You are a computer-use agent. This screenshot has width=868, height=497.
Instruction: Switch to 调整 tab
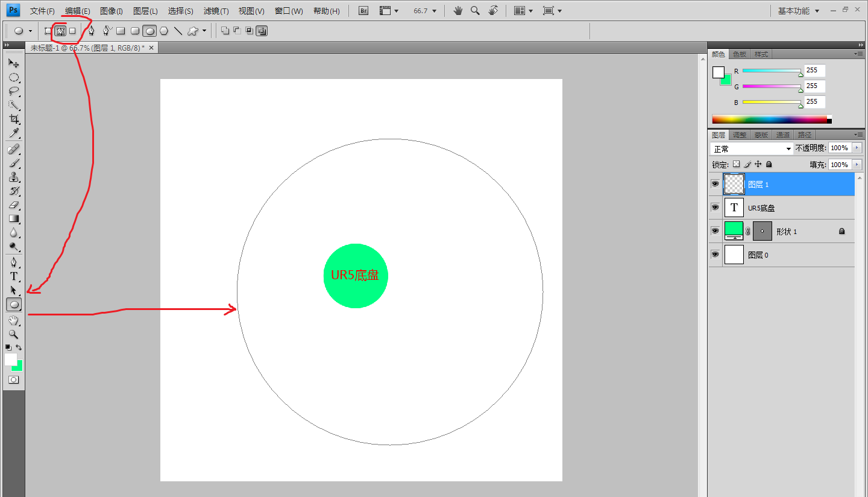(740, 135)
